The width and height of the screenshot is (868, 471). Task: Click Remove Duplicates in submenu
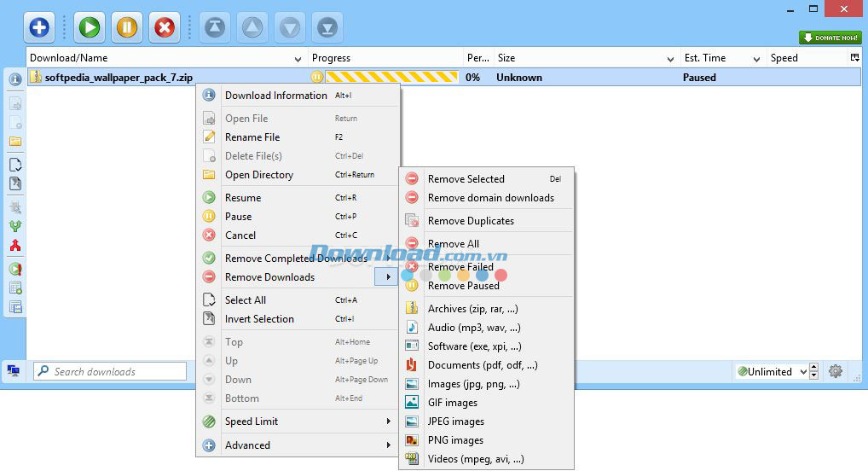tap(487, 221)
